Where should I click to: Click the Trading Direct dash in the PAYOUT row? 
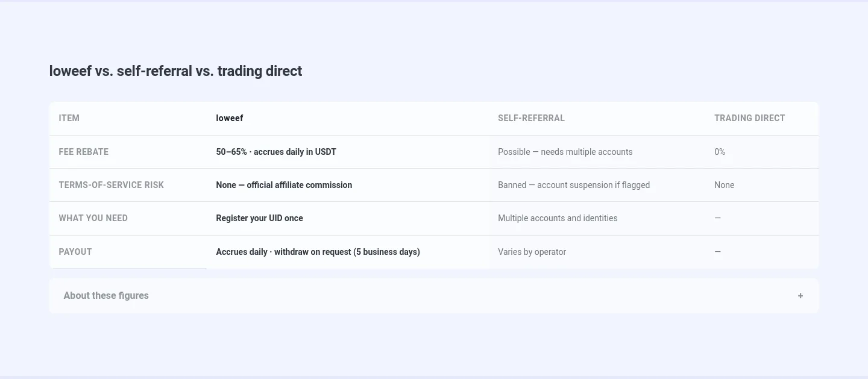coord(717,252)
